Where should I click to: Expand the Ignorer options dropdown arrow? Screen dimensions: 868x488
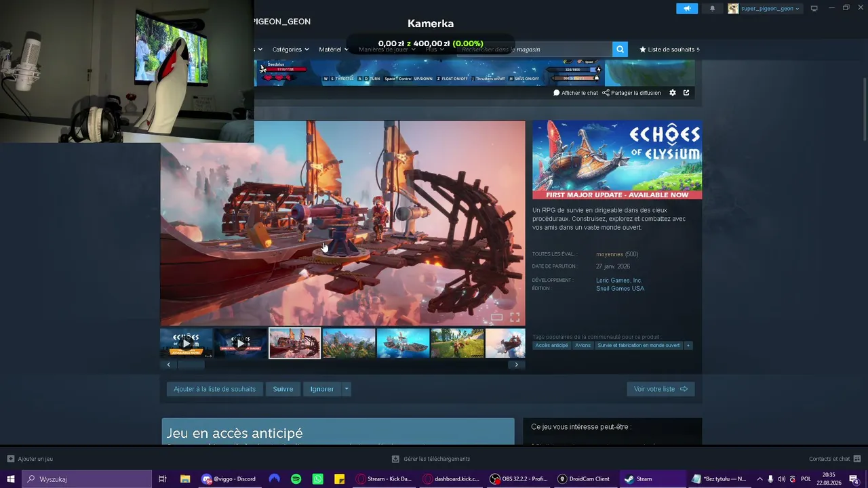tap(347, 389)
